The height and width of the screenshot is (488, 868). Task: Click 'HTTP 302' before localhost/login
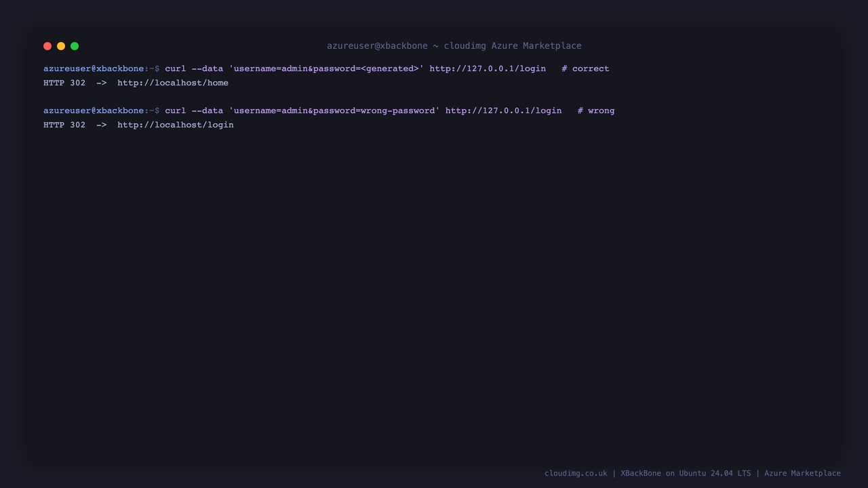coord(64,125)
